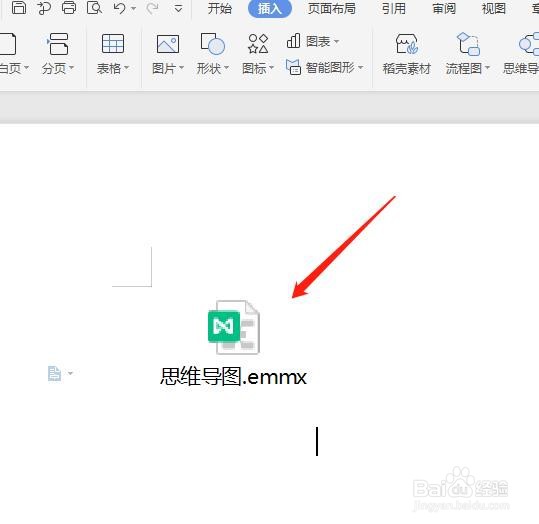539x524 pixels.
Task: Click the 稻壳素材 label
Action: tap(407, 68)
